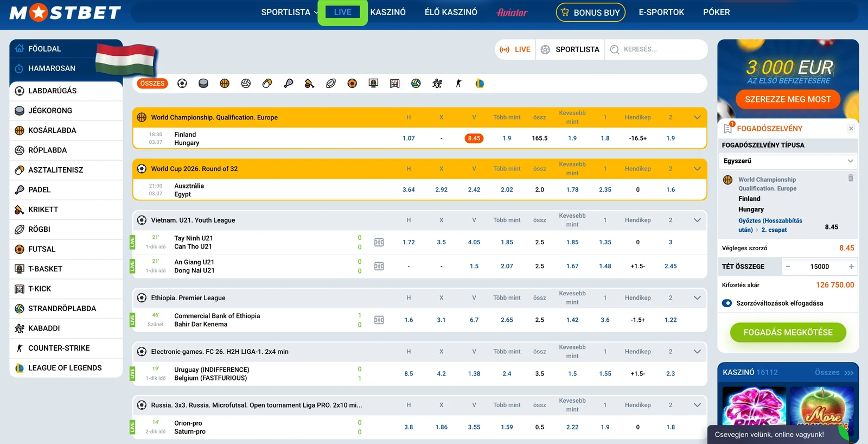Image resolution: width=868 pixels, height=444 pixels.
Task: Select the cricket filter icon
Action: (309, 84)
